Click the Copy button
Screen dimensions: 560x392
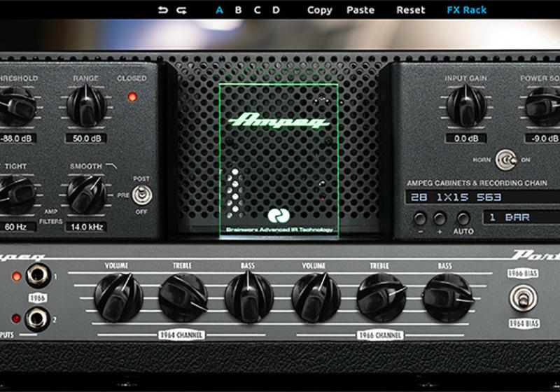pos(320,10)
